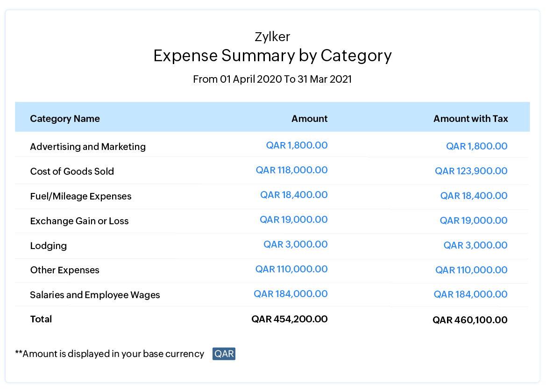The height and width of the screenshot is (392, 546).
Task: Click the Amount column header
Action: [x=309, y=119]
